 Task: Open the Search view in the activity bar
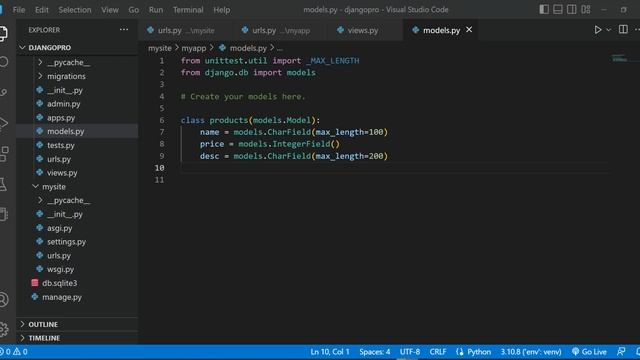(x=3, y=62)
